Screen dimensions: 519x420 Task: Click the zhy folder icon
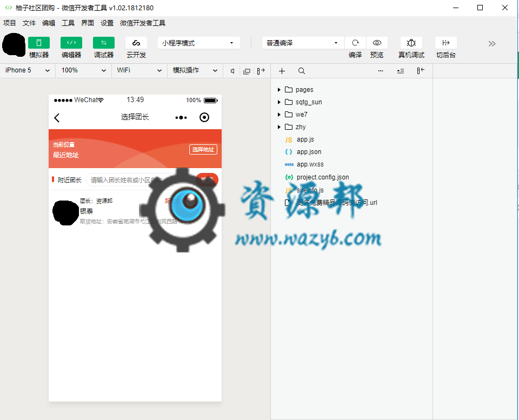pyautogui.click(x=289, y=127)
